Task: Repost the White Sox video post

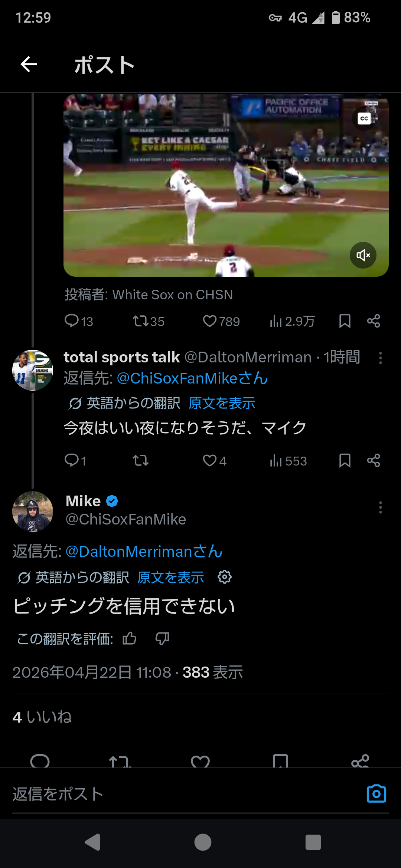Action: (x=141, y=321)
